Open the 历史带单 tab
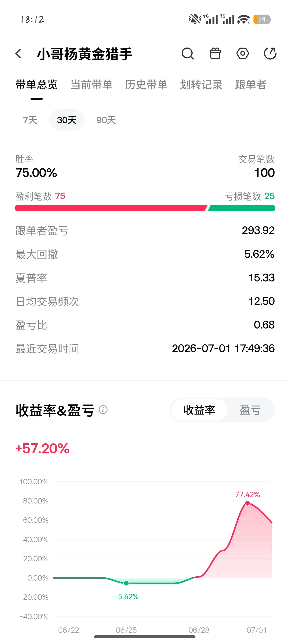The height and width of the screenshot is (644, 290). (146, 85)
